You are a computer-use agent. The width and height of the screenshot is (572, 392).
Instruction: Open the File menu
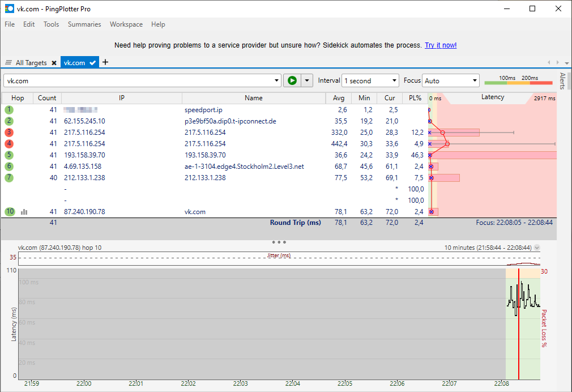point(10,24)
